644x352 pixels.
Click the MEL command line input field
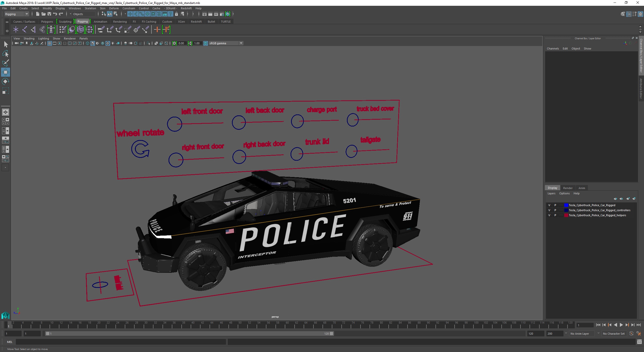tap(121, 342)
